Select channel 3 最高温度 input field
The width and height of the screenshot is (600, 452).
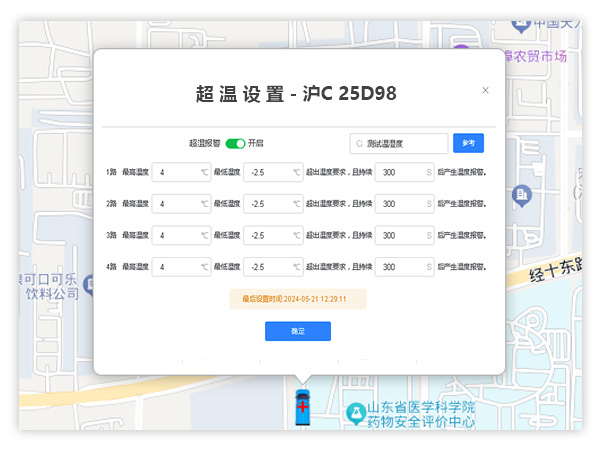coord(180,236)
